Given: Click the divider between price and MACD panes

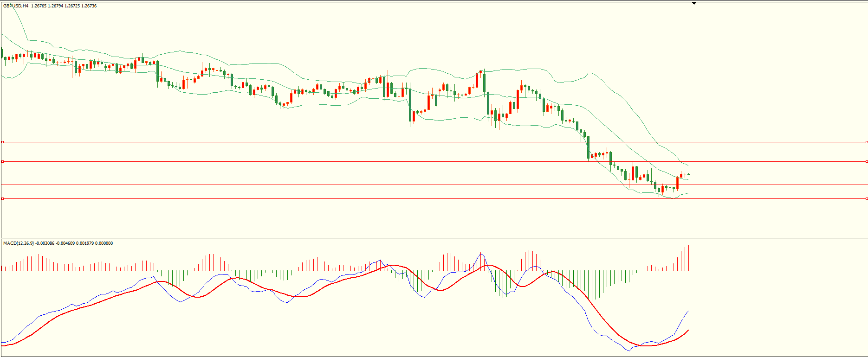Looking at the screenshot, I should coord(418,239).
